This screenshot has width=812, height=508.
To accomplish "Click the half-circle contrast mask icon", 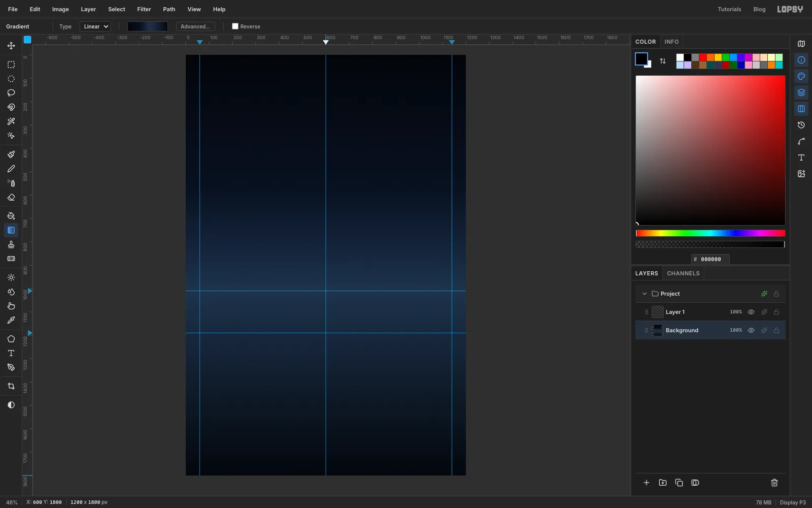I will (11, 405).
